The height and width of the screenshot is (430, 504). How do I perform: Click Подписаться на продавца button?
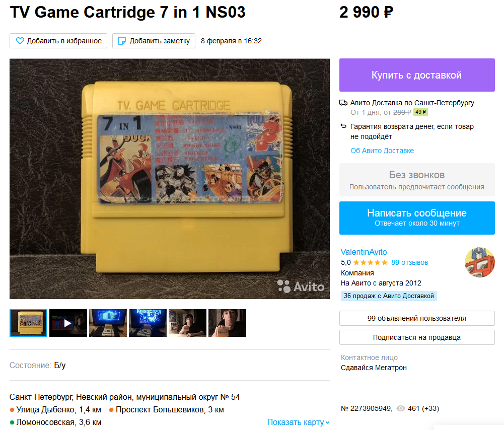click(x=417, y=337)
